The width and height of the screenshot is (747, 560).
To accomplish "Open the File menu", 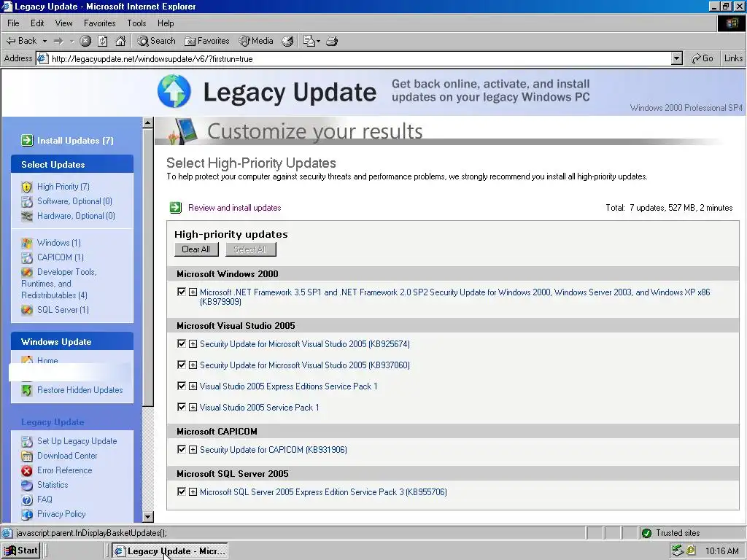I will [13, 23].
